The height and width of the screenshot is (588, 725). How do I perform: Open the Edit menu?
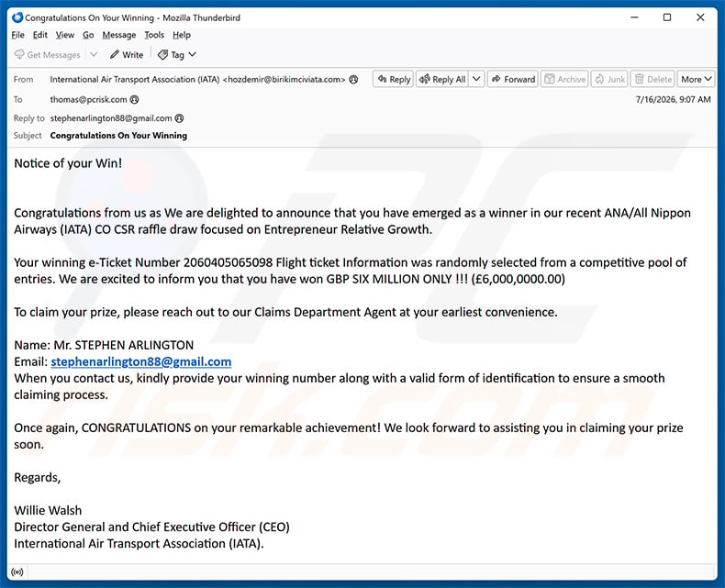[x=39, y=35]
